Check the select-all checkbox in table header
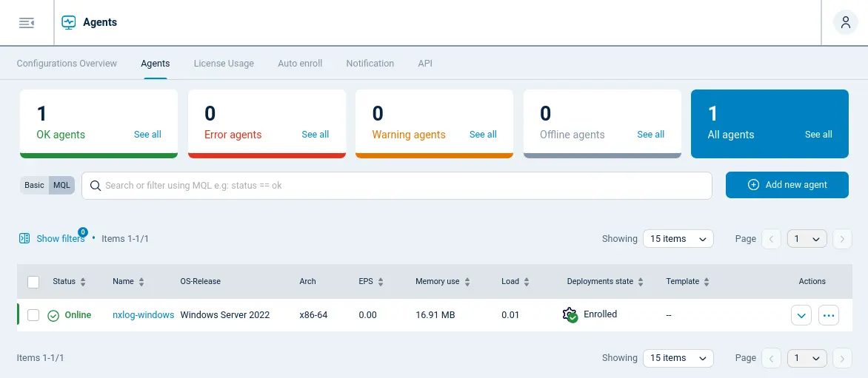 [x=33, y=282]
